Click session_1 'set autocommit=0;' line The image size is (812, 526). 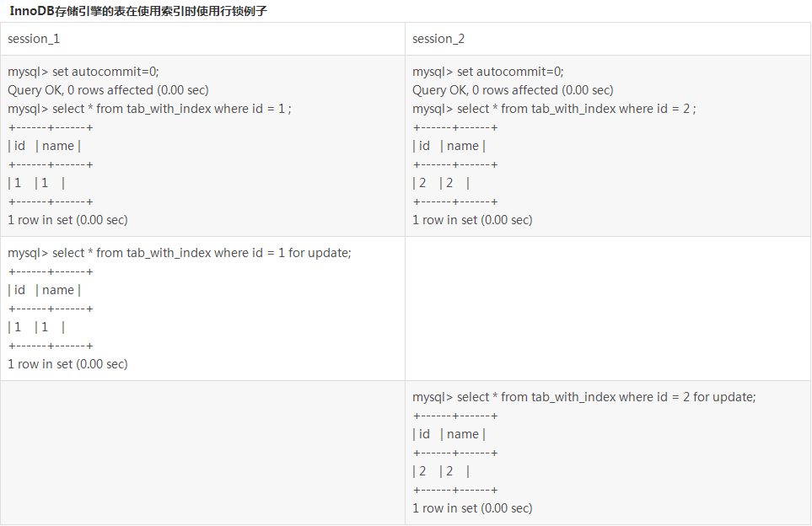click(x=83, y=72)
